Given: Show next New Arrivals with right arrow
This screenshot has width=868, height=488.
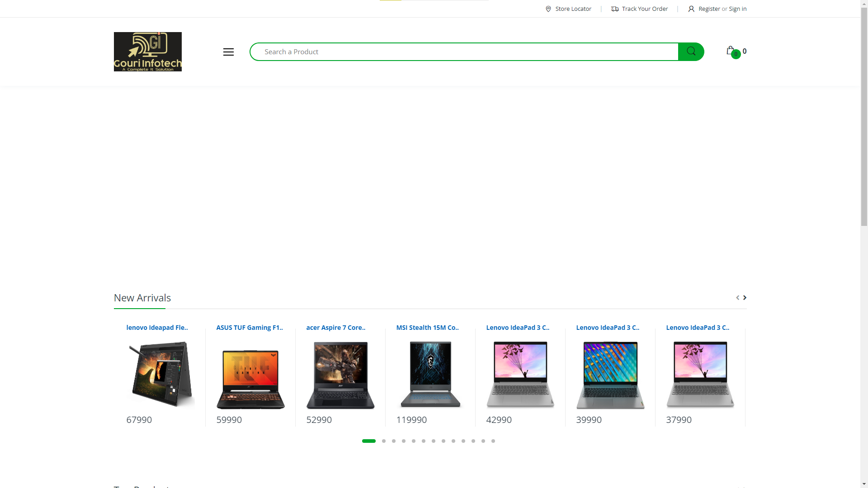Looking at the screenshot, I should point(745,297).
